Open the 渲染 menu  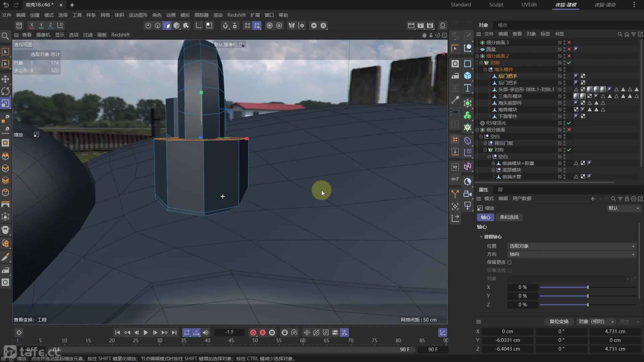click(218, 15)
